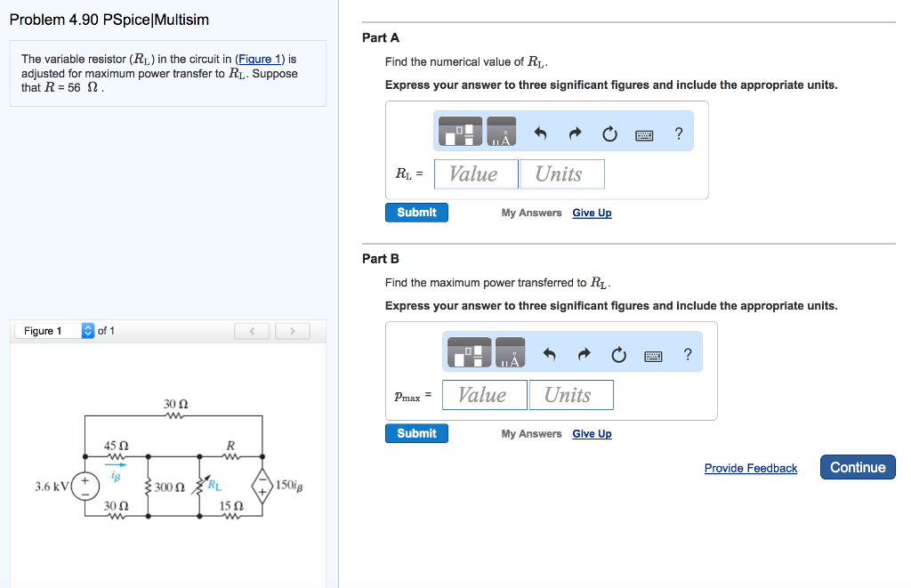Click Give Up for Part A
This screenshot has height=588, width=911.
592,213
